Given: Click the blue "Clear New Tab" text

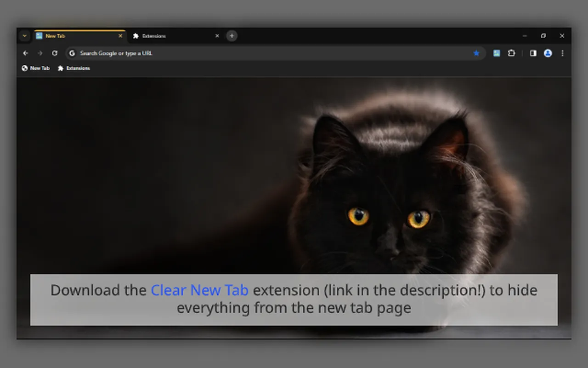Looking at the screenshot, I should [x=200, y=290].
